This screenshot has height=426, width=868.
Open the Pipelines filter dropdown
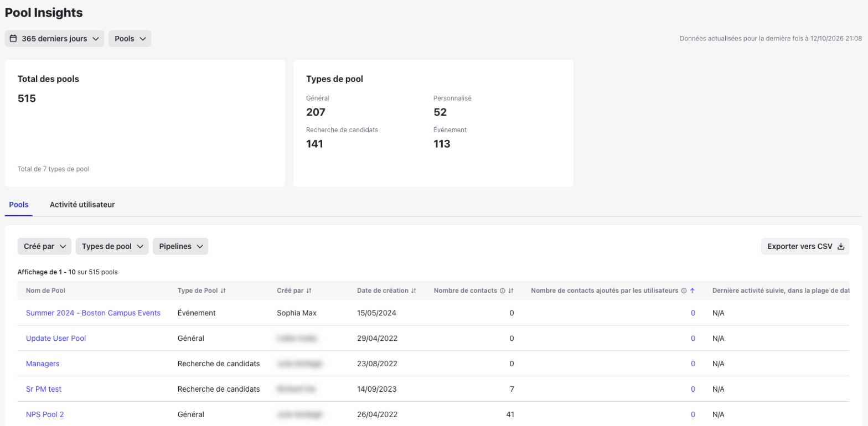point(180,246)
